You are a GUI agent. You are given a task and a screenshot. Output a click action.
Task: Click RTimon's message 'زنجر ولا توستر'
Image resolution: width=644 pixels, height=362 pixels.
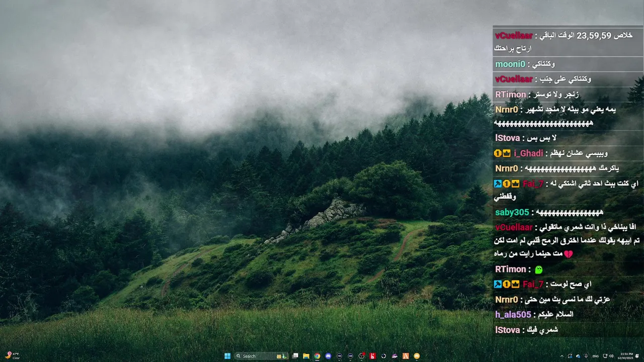coord(555,95)
